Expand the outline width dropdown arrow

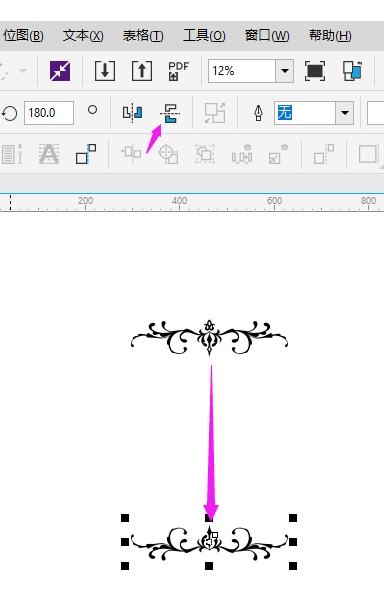[x=345, y=113]
